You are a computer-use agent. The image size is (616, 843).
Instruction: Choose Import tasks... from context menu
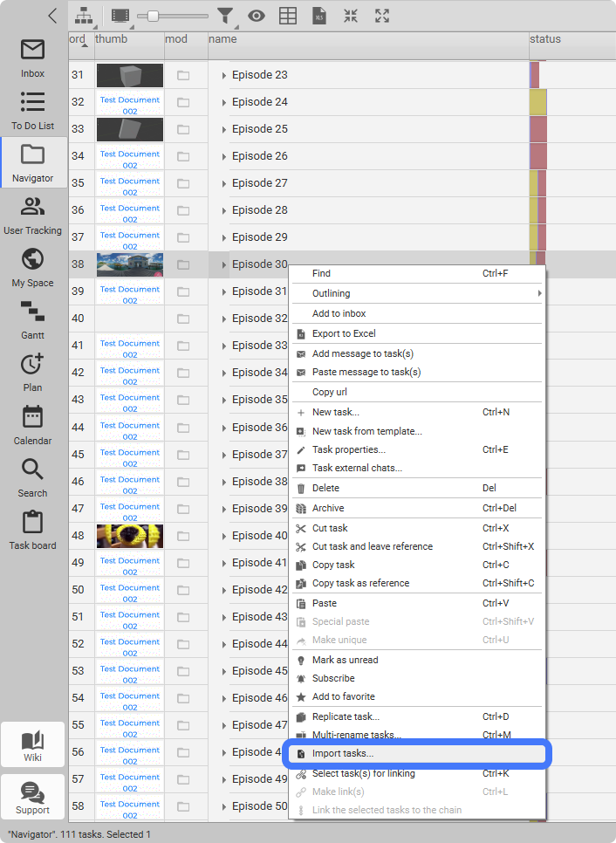coord(417,754)
